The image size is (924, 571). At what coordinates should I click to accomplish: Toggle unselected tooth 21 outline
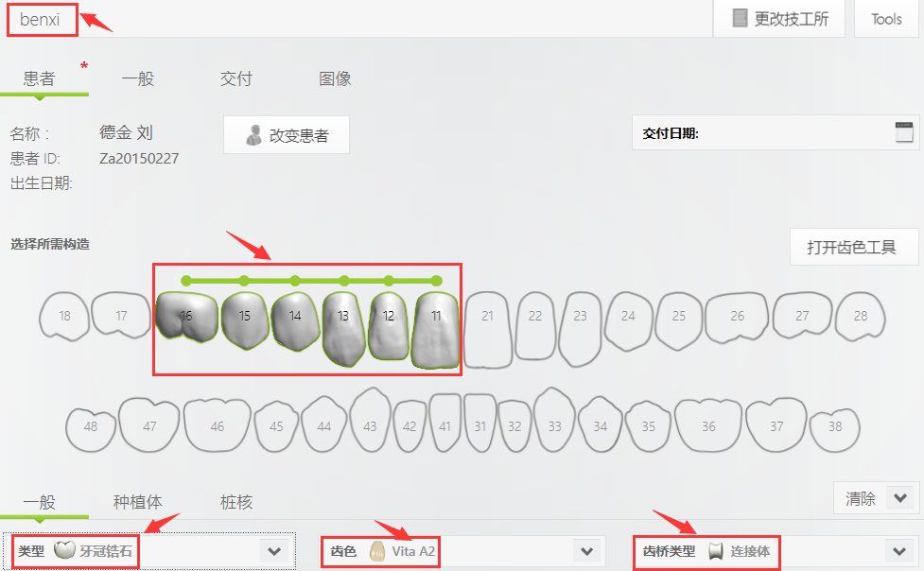[487, 329]
